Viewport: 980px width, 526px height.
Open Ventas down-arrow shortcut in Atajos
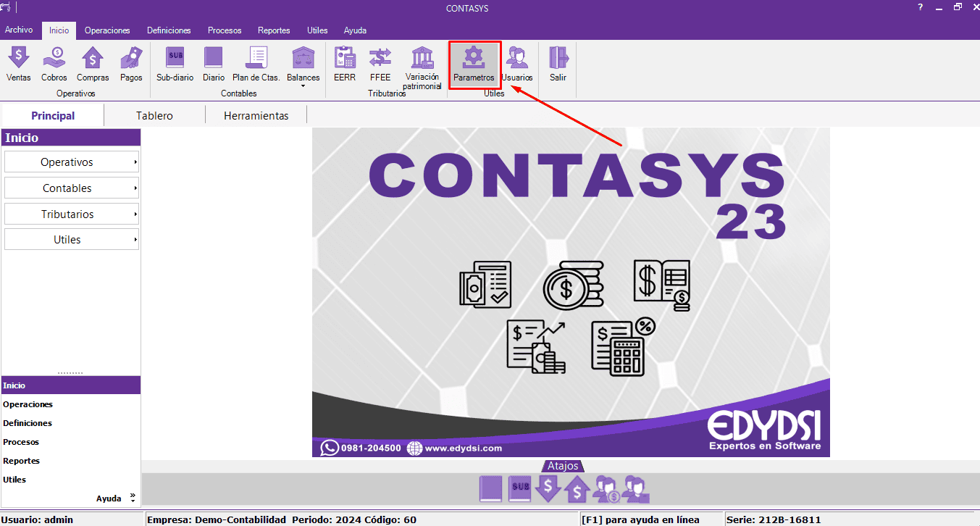(x=548, y=489)
